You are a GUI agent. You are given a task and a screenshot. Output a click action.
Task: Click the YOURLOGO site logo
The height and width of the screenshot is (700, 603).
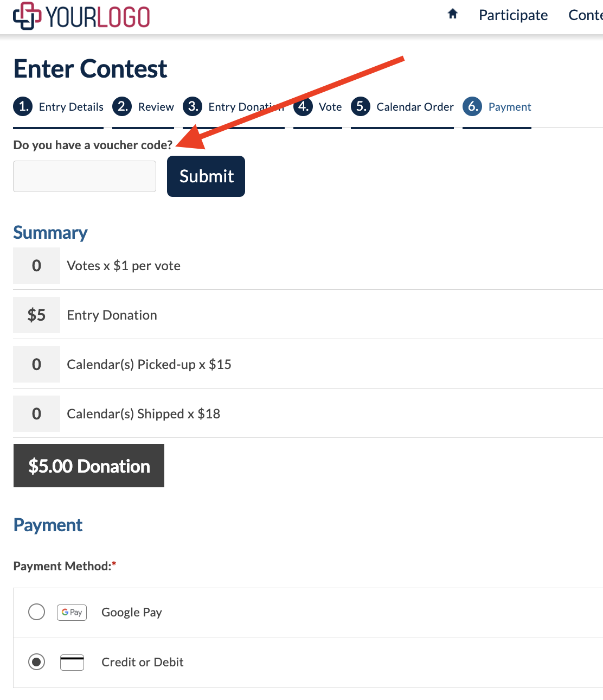point(81,16)
